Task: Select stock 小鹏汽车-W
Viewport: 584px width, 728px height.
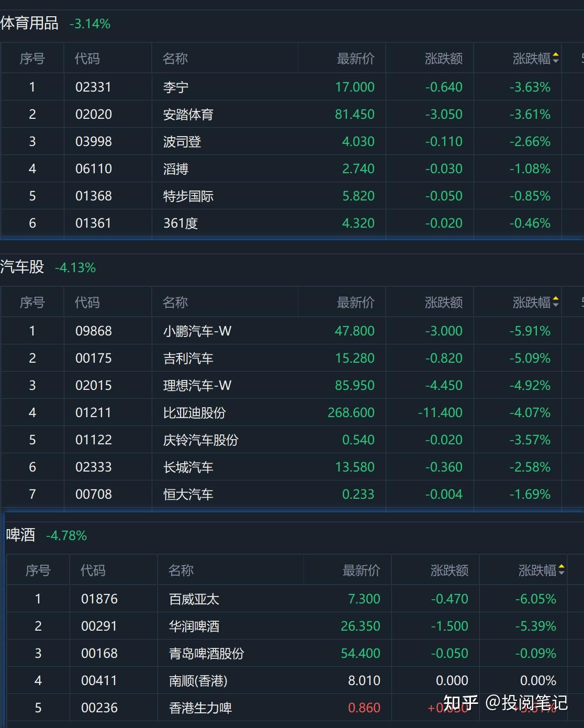Action: pyautogui.click(x=197, y=331)
